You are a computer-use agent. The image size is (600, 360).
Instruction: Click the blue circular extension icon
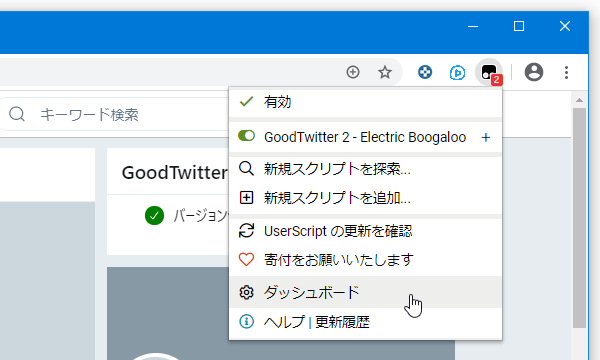pos(425,72)
